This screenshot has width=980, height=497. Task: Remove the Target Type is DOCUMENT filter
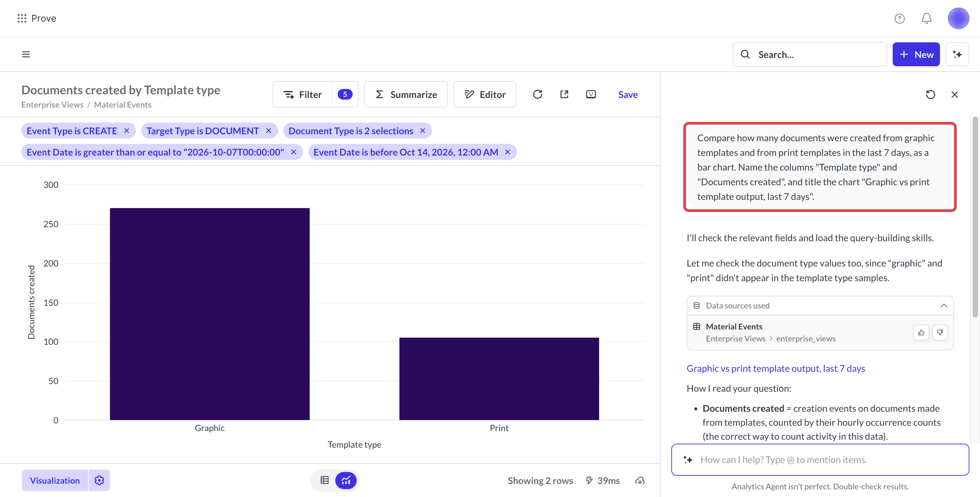point(269,131)
